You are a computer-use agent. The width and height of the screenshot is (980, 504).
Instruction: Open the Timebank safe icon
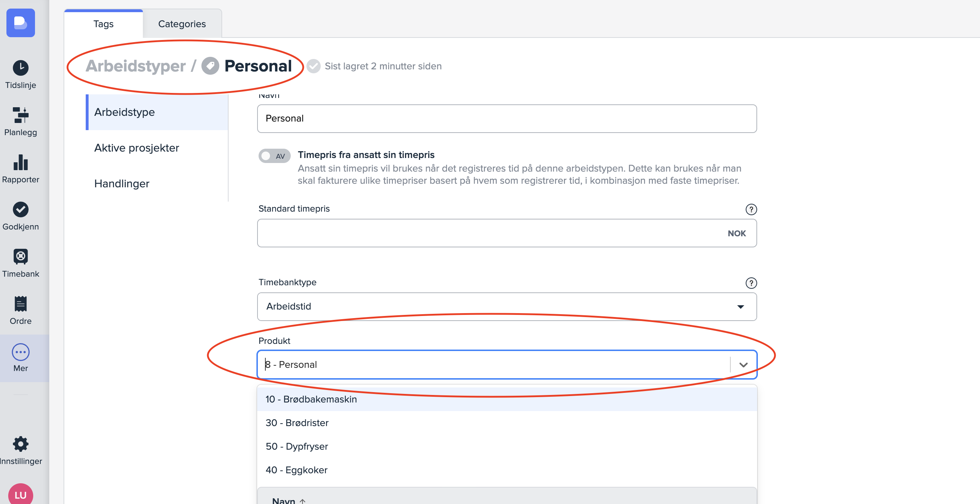pos(21,257)
